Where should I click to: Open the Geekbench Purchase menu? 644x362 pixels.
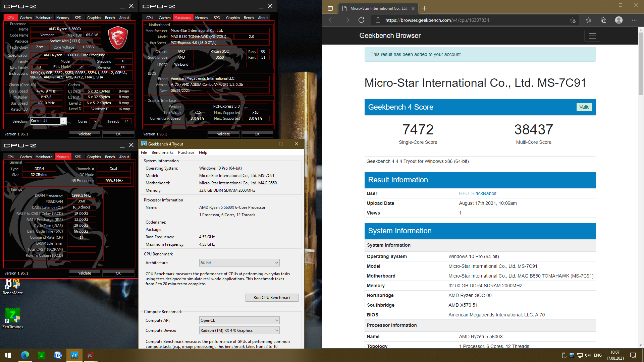point(186,153)
